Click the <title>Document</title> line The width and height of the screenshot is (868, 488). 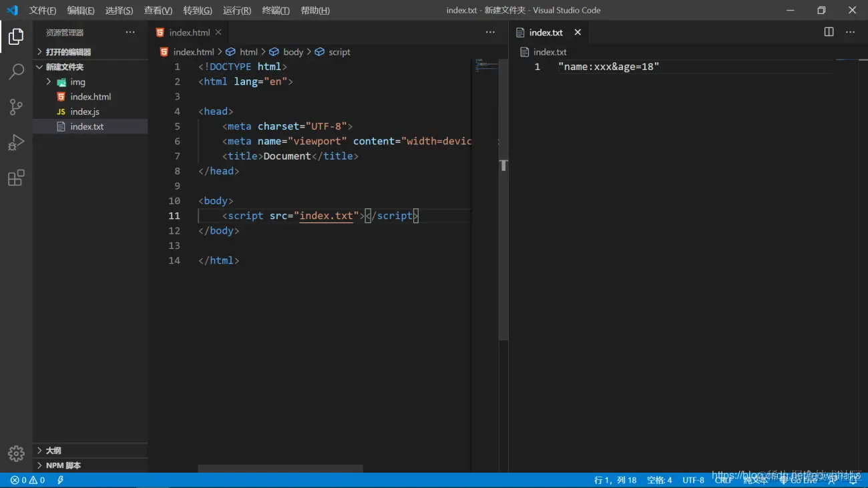click(x=290, y=156)
